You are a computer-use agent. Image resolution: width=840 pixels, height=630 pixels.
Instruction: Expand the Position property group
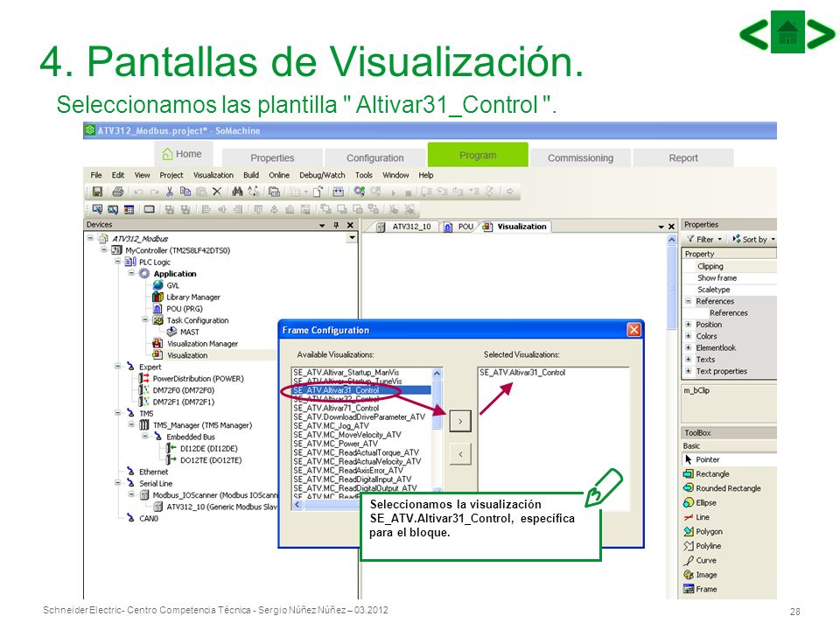(689, 325)
